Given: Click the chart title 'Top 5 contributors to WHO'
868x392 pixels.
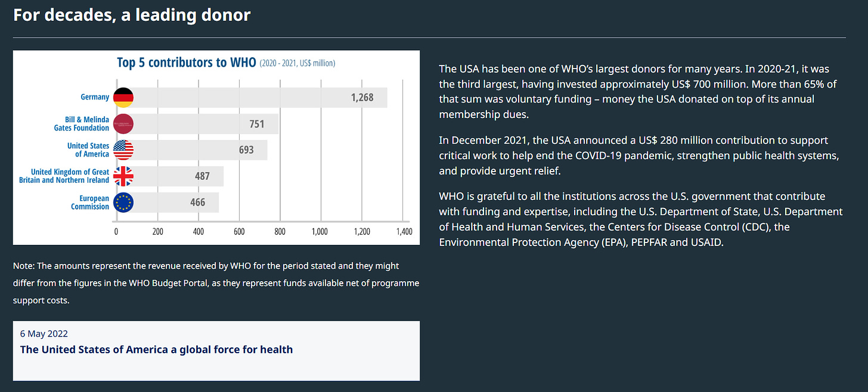Looking at the screenshot, I should [x=186, y=63].
